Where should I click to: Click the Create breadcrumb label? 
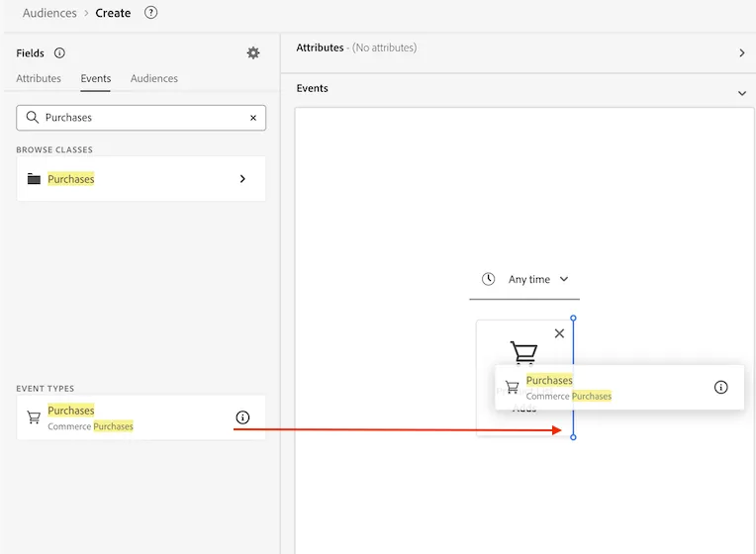coord(113,13)
